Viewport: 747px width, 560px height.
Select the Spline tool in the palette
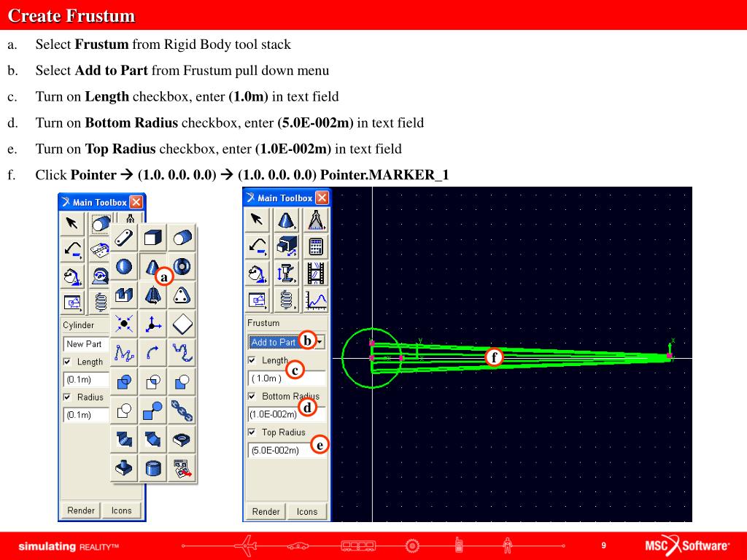pyautogui.click(x=182, y=353)
